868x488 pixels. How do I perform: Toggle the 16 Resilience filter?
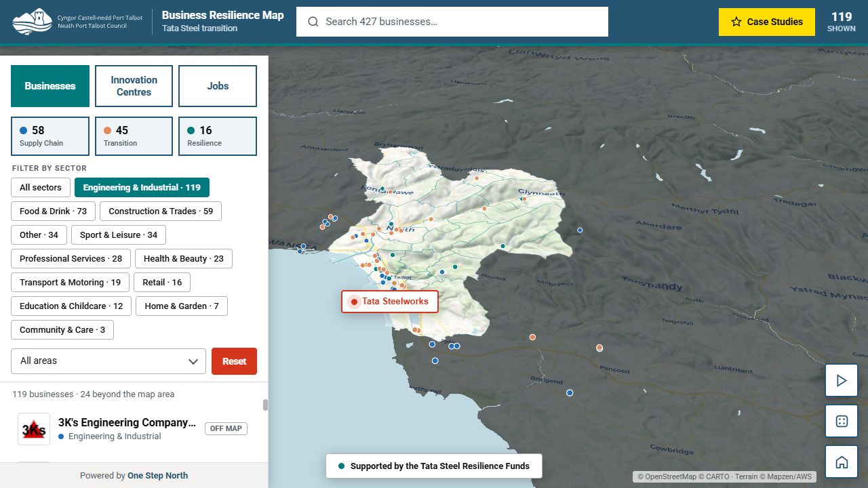coord(218,136)
